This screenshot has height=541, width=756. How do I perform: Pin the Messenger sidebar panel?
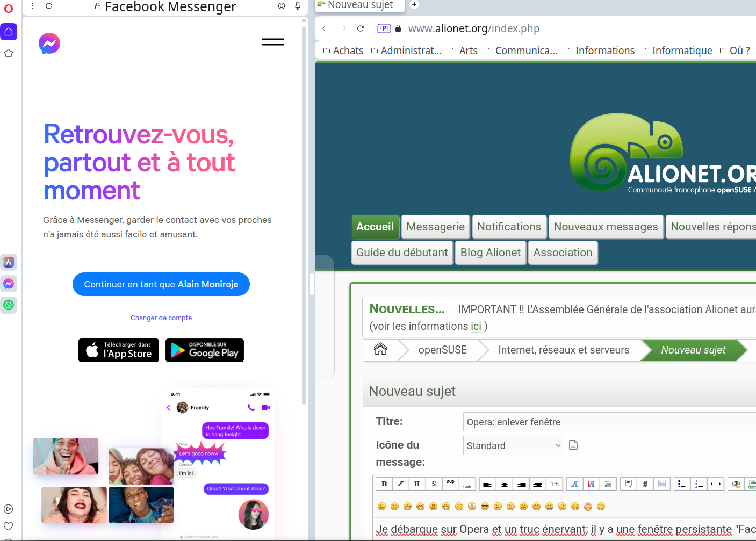point(298,6)
